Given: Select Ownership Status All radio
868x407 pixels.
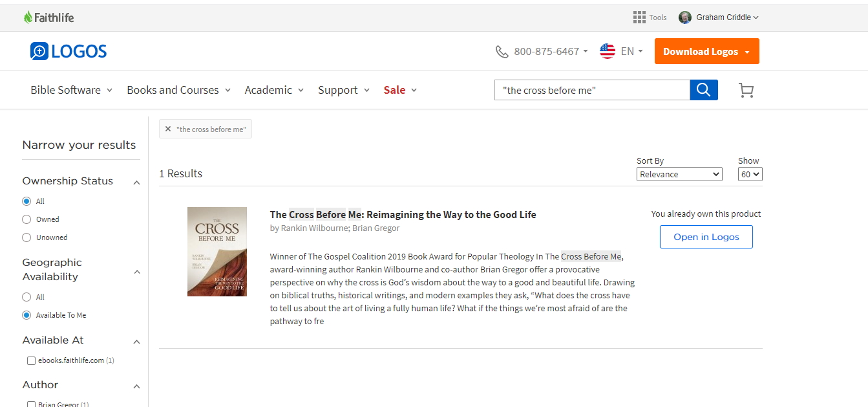Looking at the screenshot, I should 26,201.
